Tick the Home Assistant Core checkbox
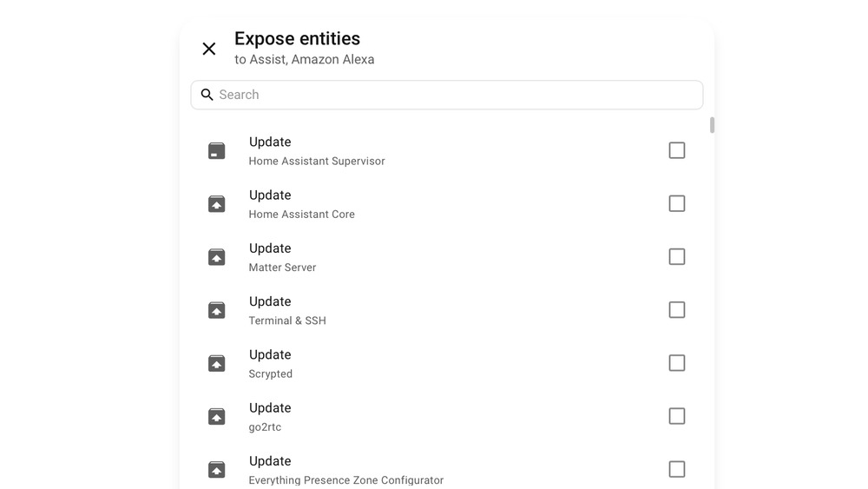The height and width of the screenshot is (489, 868). (676, 203)
